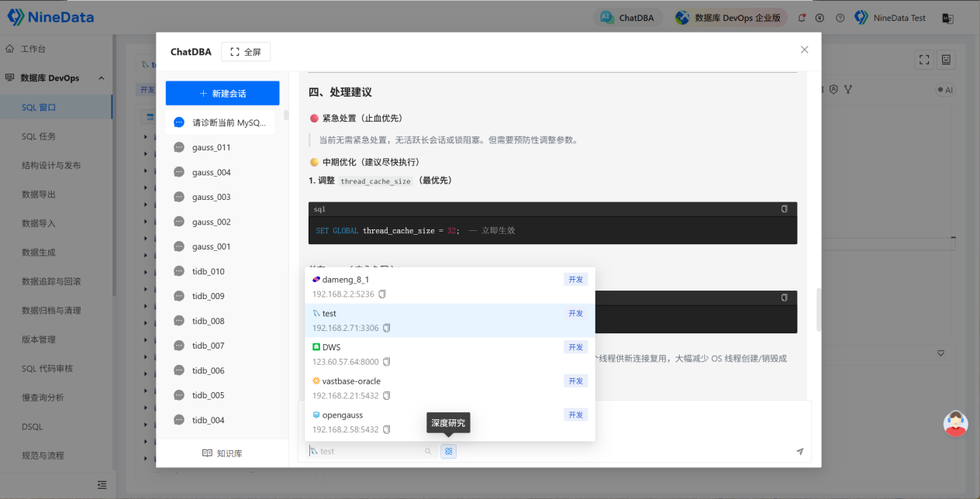Toggle the AI switch in SQL window
This screenshot has width=980, height=499.
pos(945,90)
